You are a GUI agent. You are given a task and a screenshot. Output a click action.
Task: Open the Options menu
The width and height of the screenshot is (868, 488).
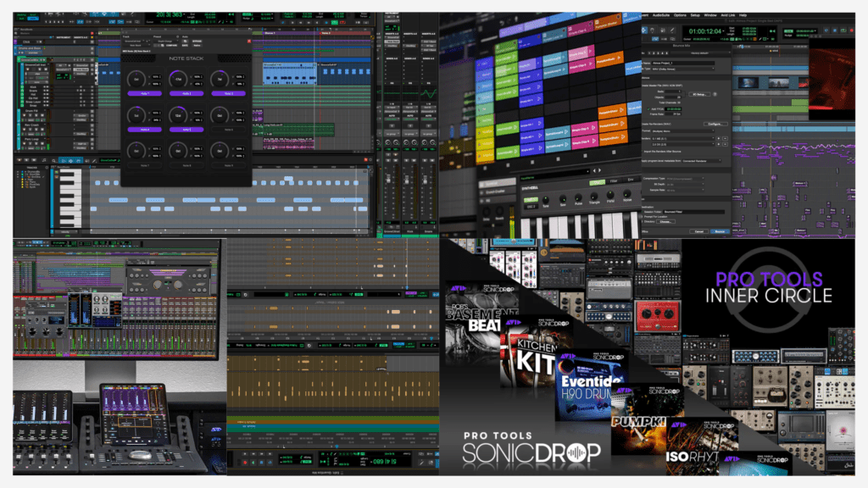(x=680, y=15)
